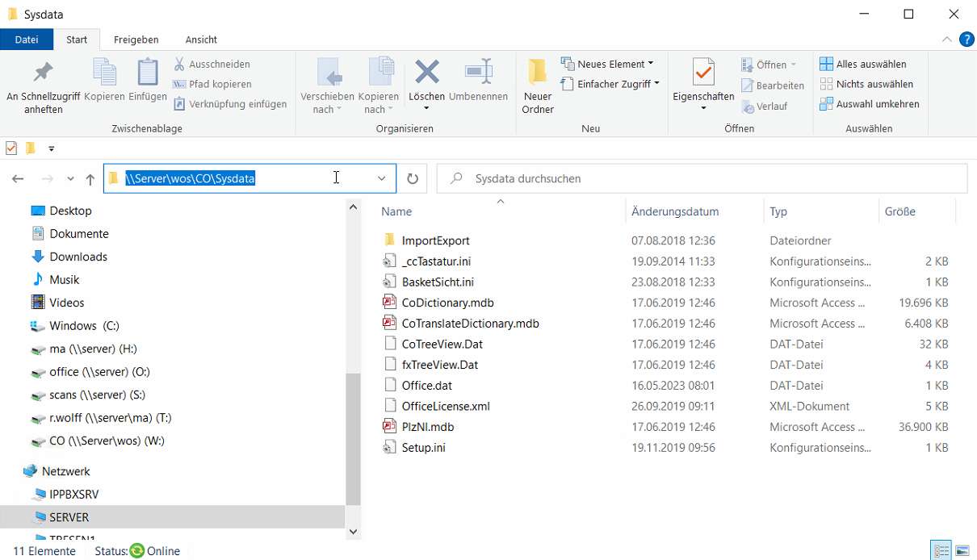Open the Datei tab

pos(27,40)
